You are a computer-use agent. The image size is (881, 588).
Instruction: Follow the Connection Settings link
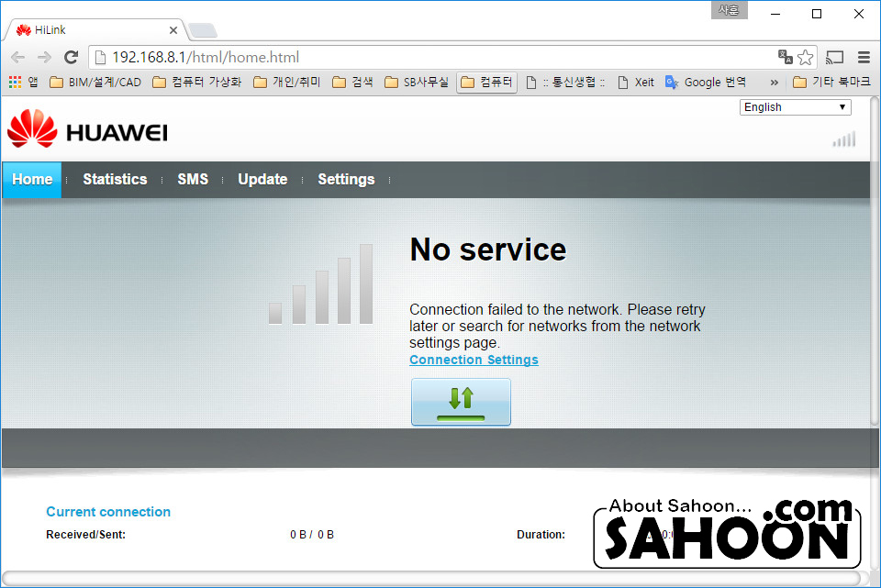point(474,360)
